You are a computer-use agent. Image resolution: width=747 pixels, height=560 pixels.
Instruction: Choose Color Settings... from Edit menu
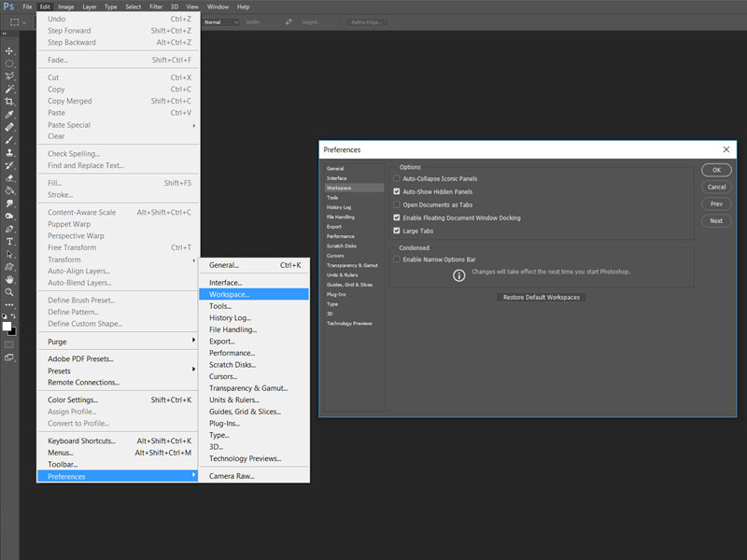[x=118, y=400]
